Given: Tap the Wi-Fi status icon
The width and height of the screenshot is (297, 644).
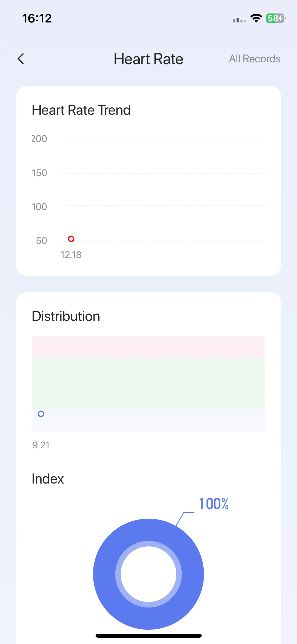Looking at the screenshot, I should click(x=256, y=18).
